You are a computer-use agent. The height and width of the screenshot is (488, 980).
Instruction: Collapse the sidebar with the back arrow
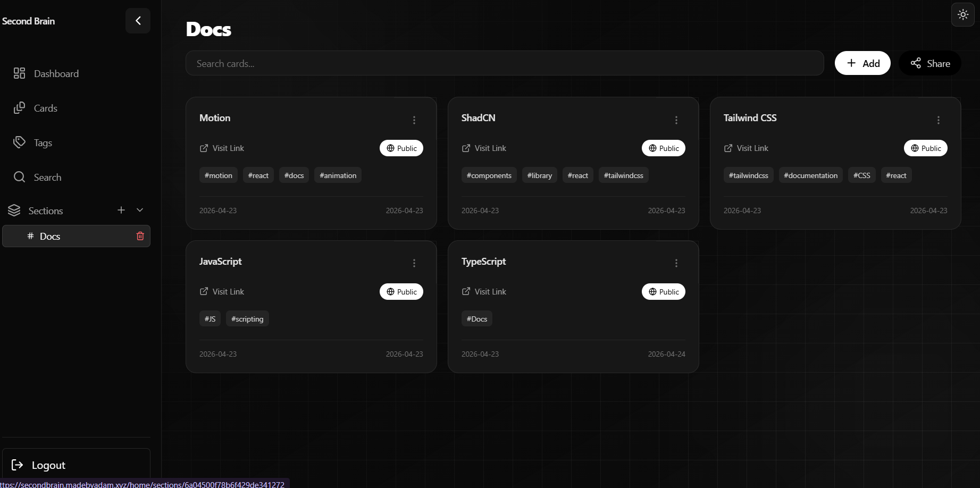click(x=138, y=21)
